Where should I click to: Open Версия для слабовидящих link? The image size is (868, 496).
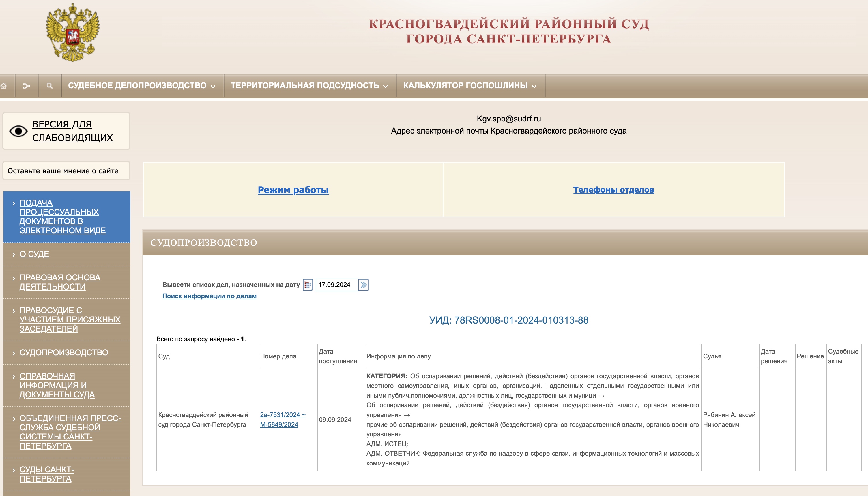[x=72, y=131]
